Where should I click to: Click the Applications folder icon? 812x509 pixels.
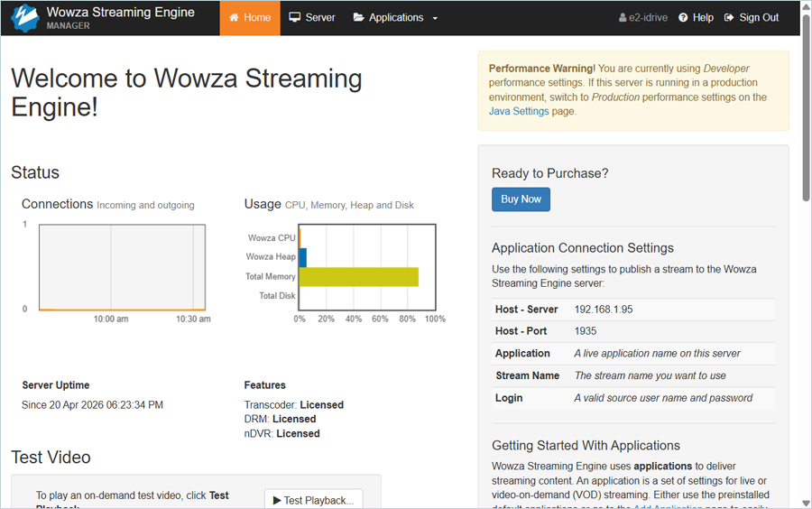point(358,18)
